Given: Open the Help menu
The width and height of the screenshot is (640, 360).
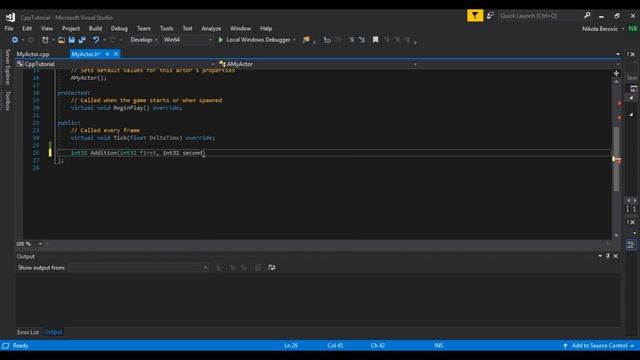Looking at the screenshot, I should click(266, 29).
